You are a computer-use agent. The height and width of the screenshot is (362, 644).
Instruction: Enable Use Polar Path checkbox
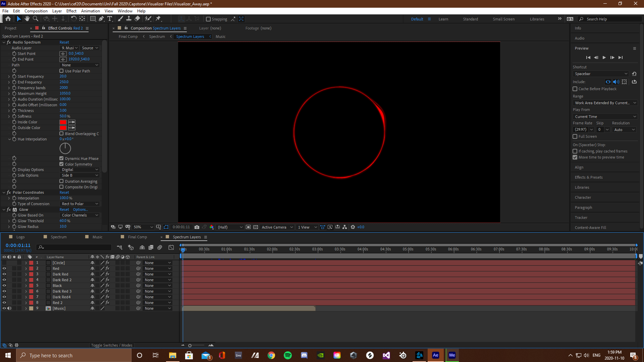(61, 71)
